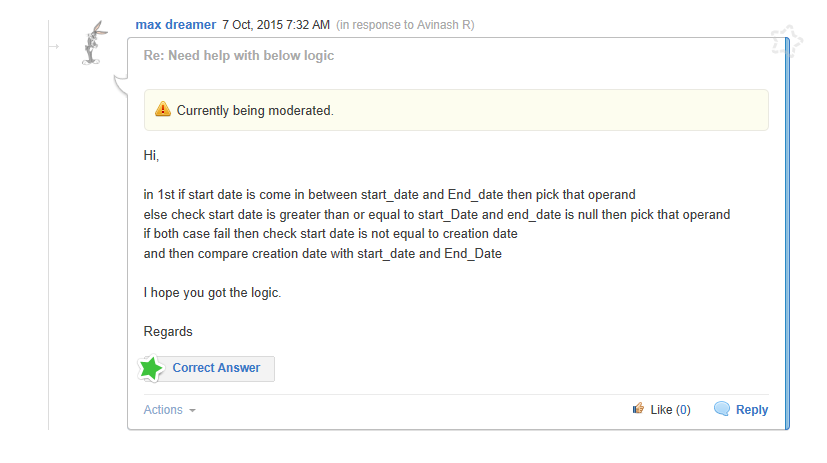Click the Actions dropdown arrow

pos(192,411)
